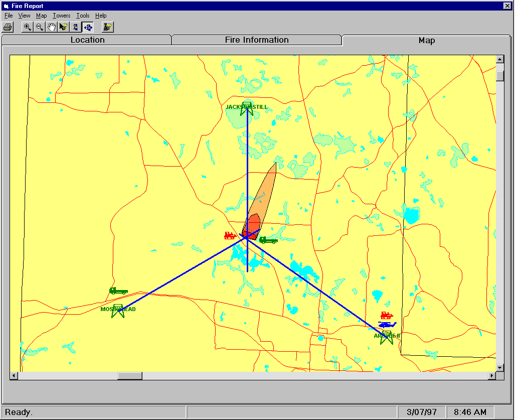Switch to the Fire Information tab
The image size is (515, 420).
pos(257,40)
